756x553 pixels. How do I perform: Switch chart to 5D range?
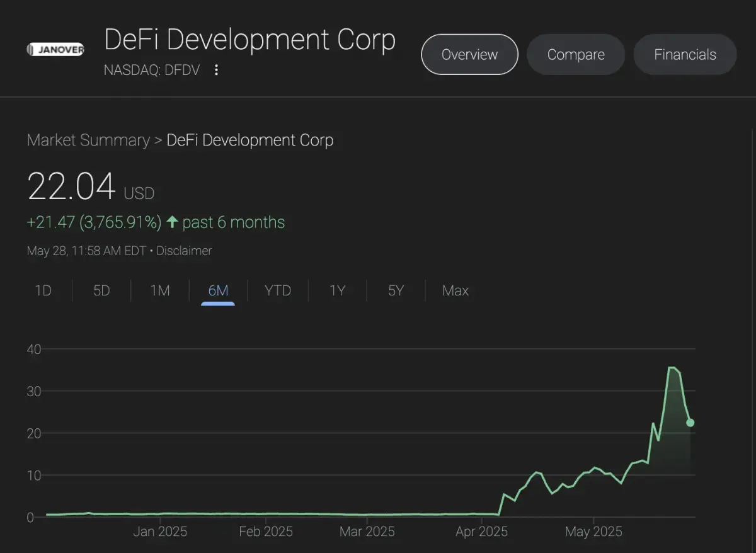tap(101, 290)
